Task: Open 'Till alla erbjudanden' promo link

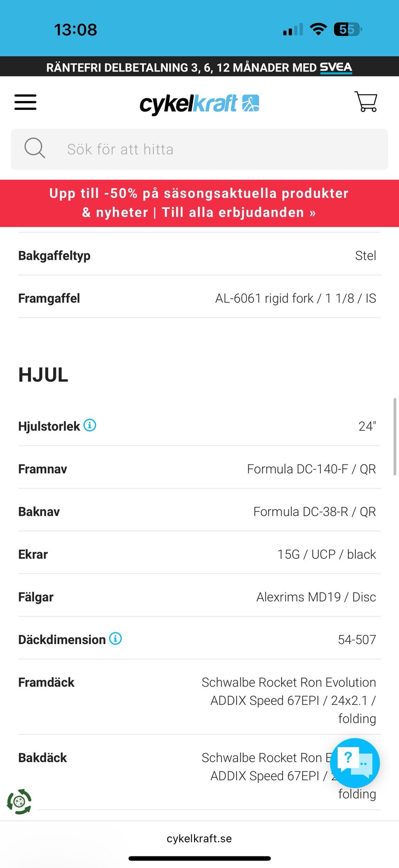Action: coord(239,213)
